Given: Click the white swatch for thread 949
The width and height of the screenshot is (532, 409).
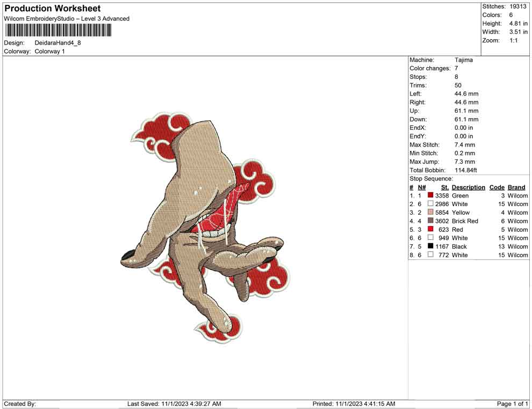Looking at the screenshot, I should coord(430,237).
